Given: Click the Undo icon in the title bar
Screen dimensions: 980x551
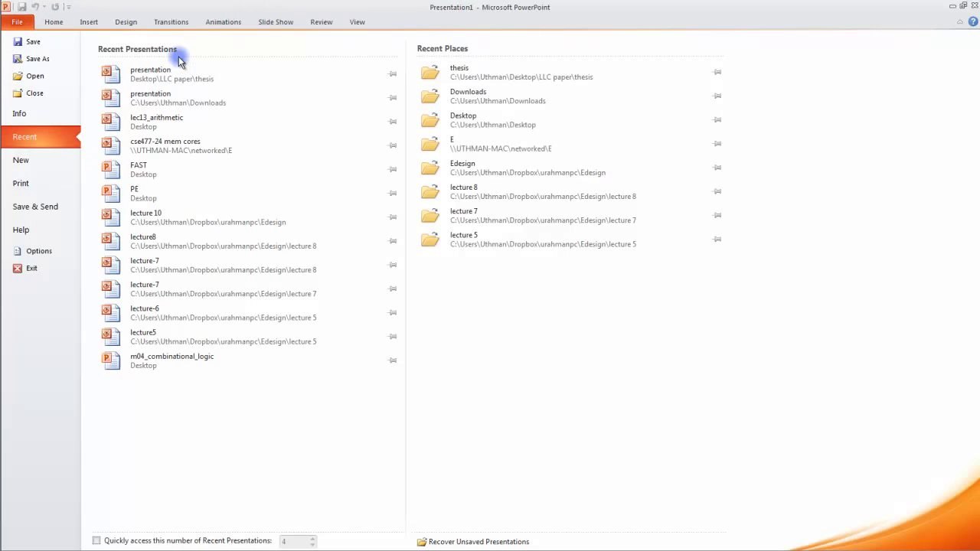Looking at the screenshot, I should 35,7.
